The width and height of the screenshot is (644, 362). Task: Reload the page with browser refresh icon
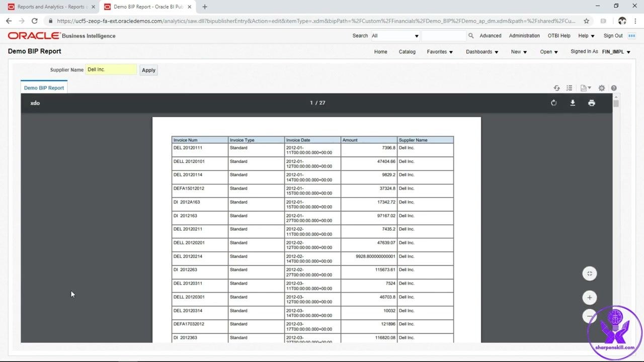click(x=34, y=21)
